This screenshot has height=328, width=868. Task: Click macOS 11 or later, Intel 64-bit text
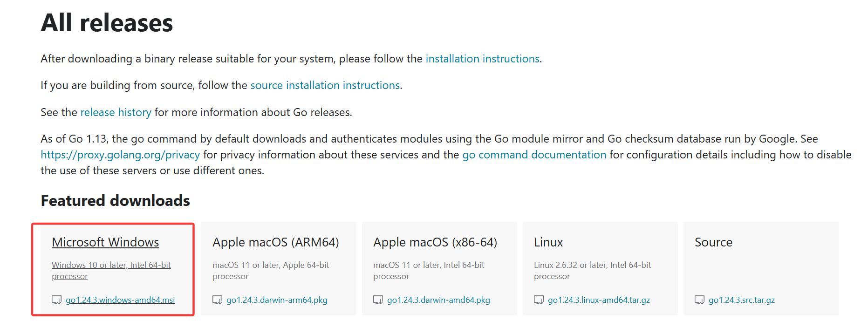coord(429,271)
